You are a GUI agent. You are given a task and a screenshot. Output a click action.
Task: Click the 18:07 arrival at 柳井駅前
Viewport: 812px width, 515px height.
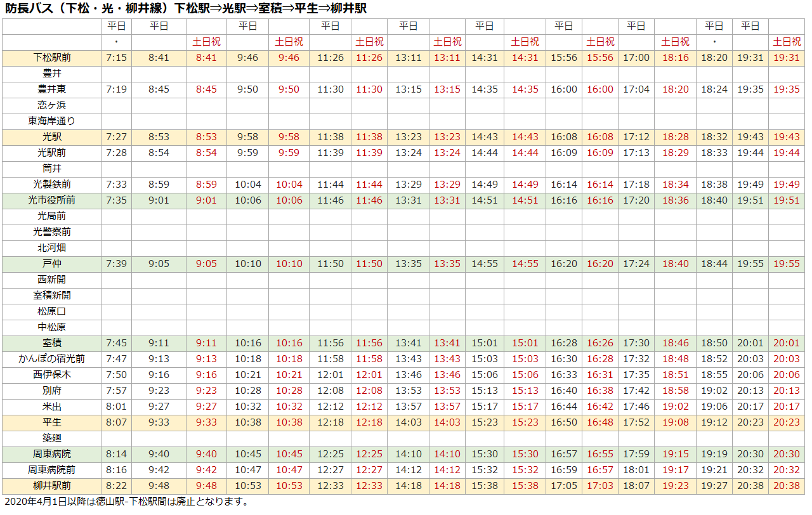pos(636,486)
